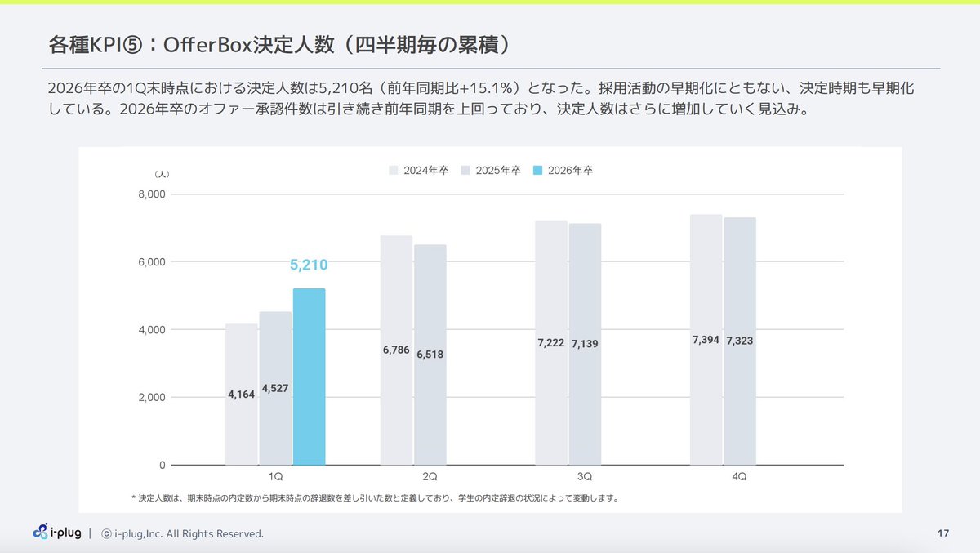Select the 2024年卒 legend label
The height and width of the screenshot is (553, 980).
pyautogui.click(x=425, y=171)
